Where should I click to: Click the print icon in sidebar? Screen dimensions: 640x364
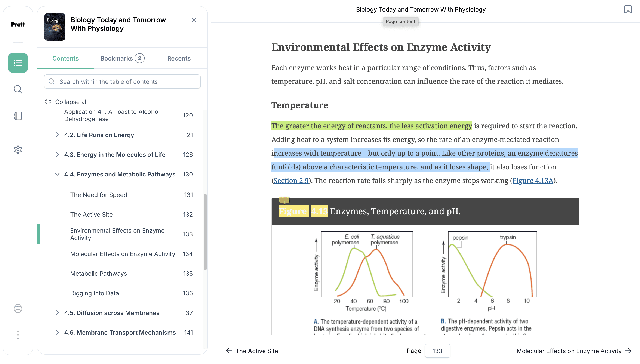click(18, 308)
